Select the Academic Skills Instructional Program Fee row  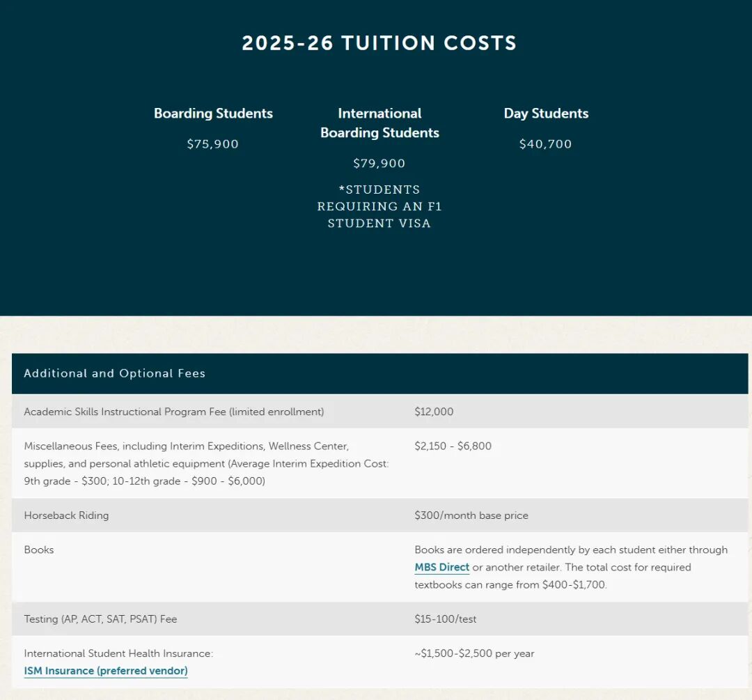[x=174, y=412]
